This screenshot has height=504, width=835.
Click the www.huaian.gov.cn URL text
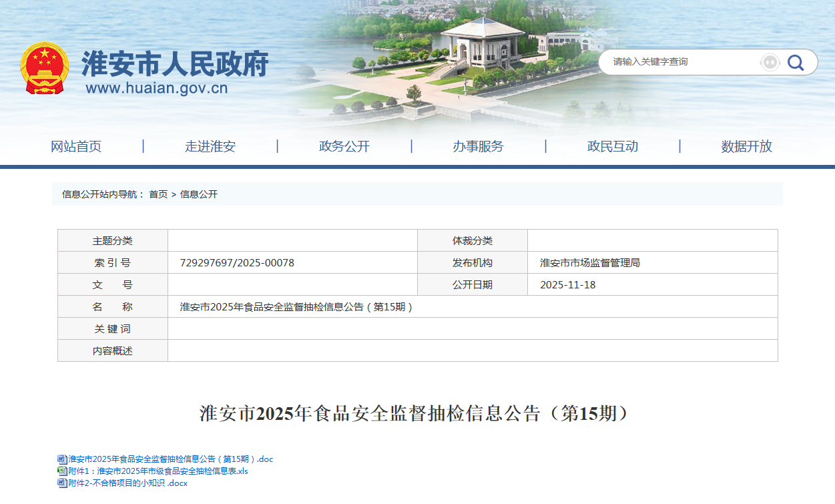coord(157,89)
